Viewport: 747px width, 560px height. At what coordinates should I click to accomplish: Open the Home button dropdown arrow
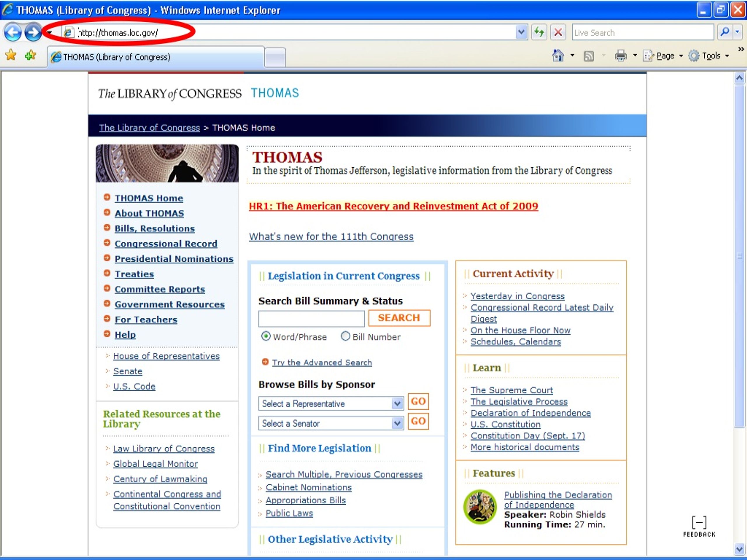[x=572, y=55]
